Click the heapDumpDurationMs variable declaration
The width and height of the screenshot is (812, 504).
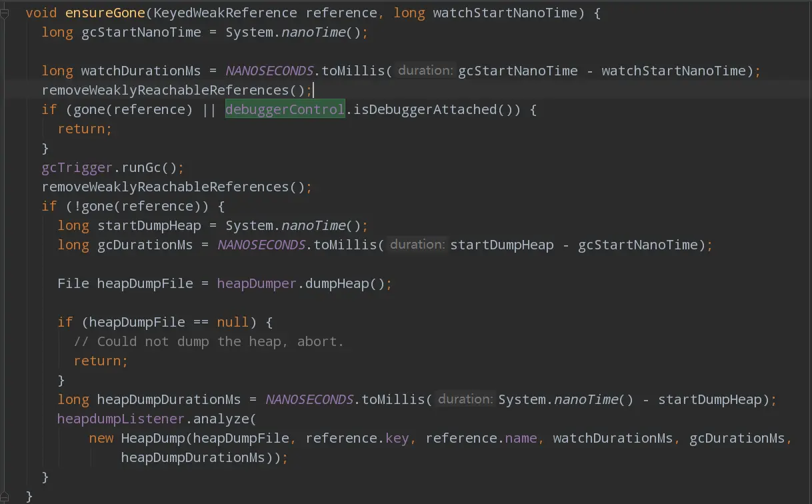point(169,399)
